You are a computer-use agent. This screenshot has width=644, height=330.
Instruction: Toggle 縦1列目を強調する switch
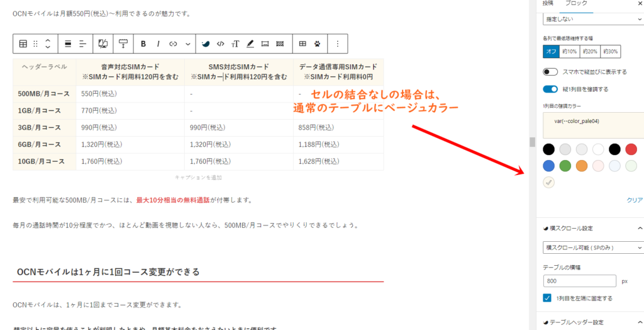click(550, 89)
